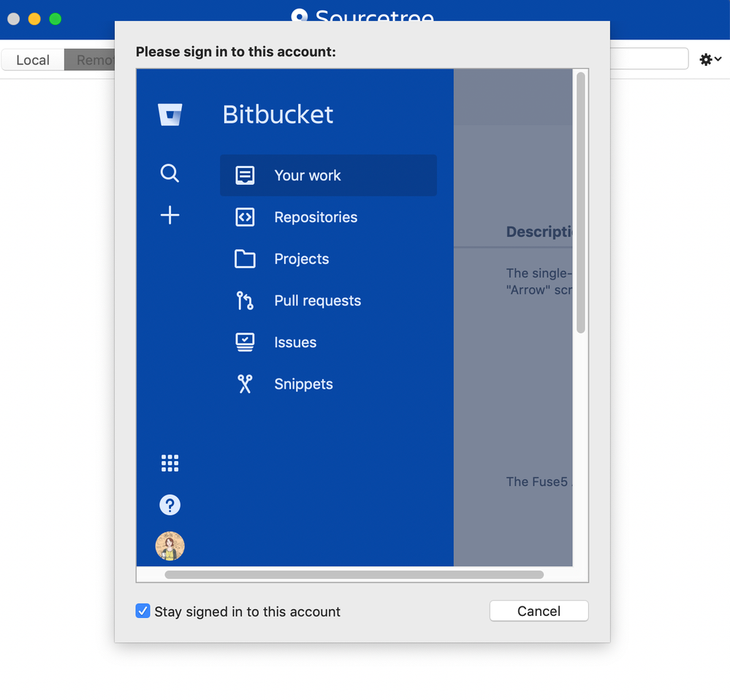Open the user avatar profile menu
This screenshot has height=700, width=730.
click(x=170, y=546)
